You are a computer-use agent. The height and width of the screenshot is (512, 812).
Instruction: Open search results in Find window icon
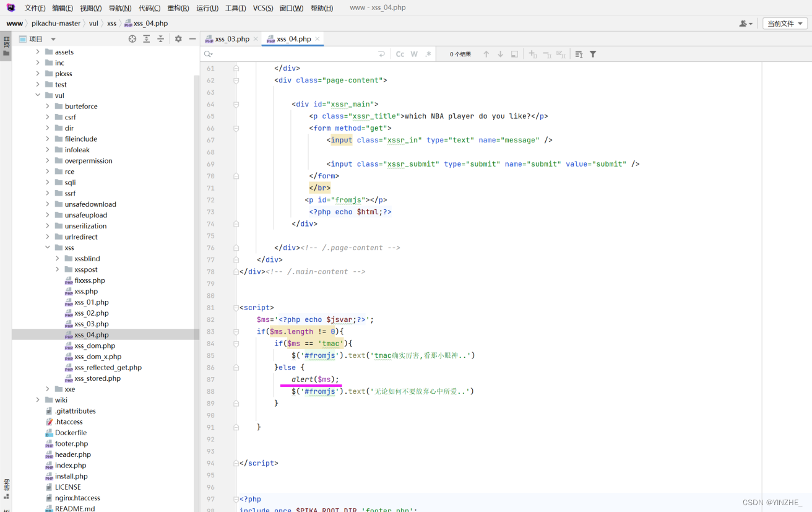pyautogui.click(x=514, y=54)
